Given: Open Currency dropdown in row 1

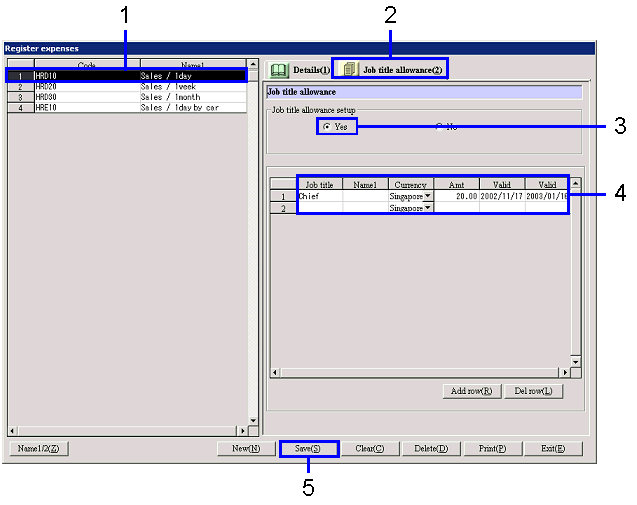Looking at the screenshot, I should click(428, 197).
